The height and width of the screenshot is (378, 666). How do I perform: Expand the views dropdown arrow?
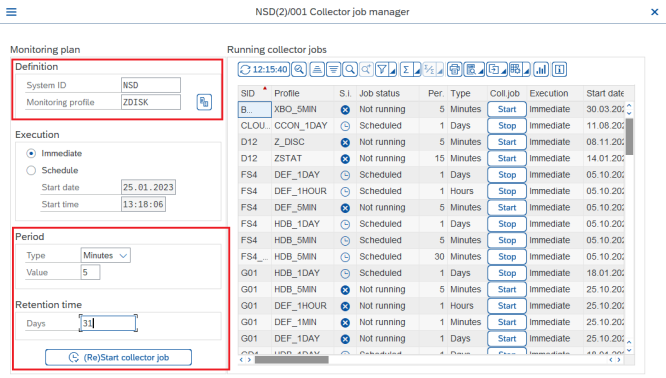(481, 70)
